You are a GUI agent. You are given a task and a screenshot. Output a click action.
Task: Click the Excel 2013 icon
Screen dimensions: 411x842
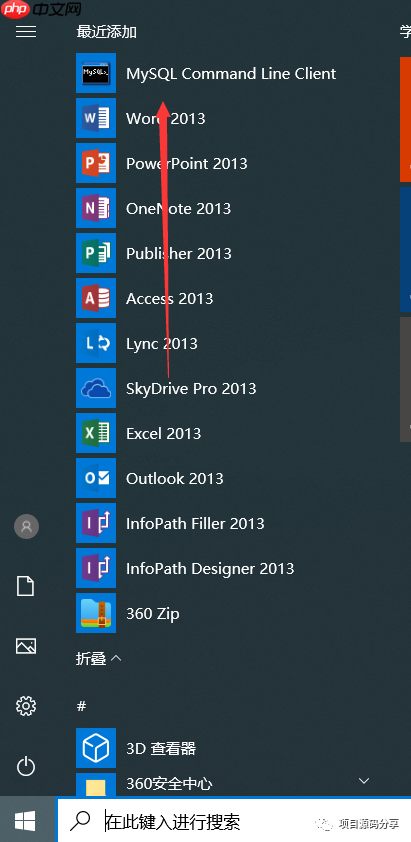(x=96, y=434)
